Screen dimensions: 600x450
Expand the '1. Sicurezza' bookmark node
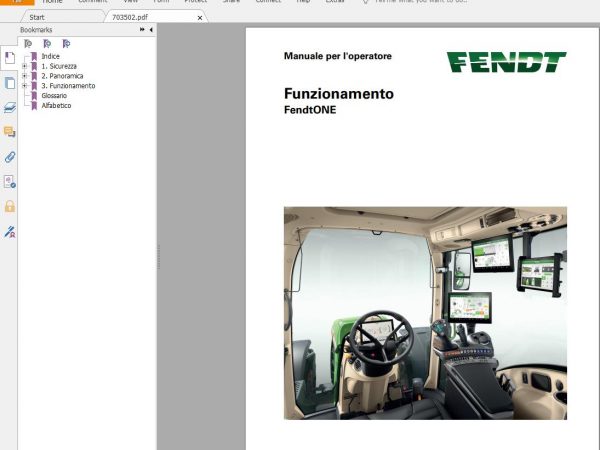[x=24, y=66]
